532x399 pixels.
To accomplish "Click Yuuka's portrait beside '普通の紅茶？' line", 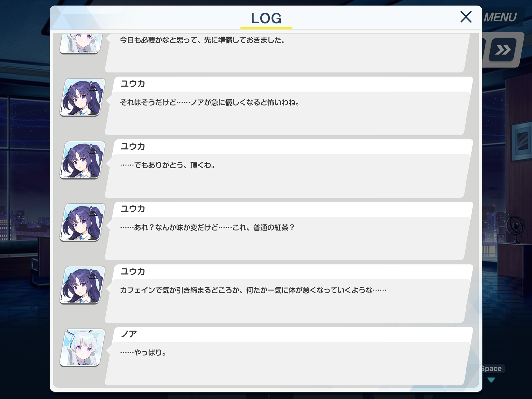I will click(x=82, y=223).
